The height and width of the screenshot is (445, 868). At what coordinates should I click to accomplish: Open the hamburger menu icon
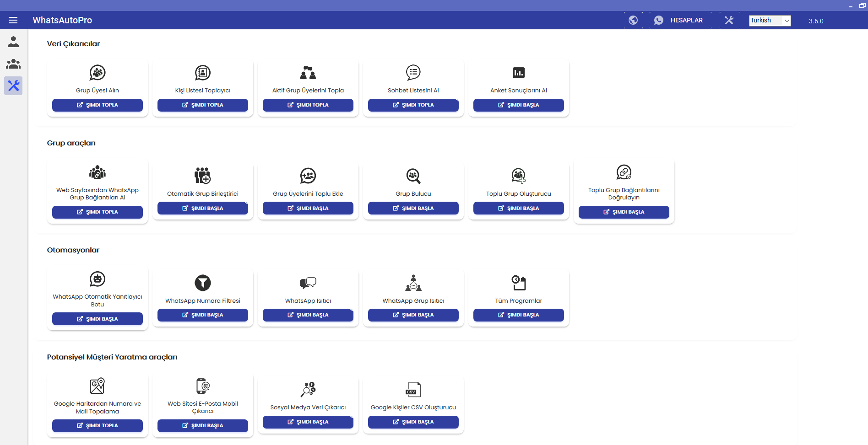[13, 20]
